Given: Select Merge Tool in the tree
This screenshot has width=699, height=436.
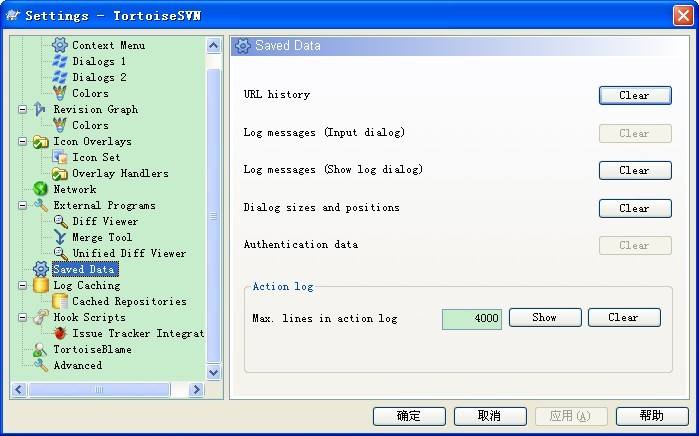Looking at the screenshot, I should 102,238.
